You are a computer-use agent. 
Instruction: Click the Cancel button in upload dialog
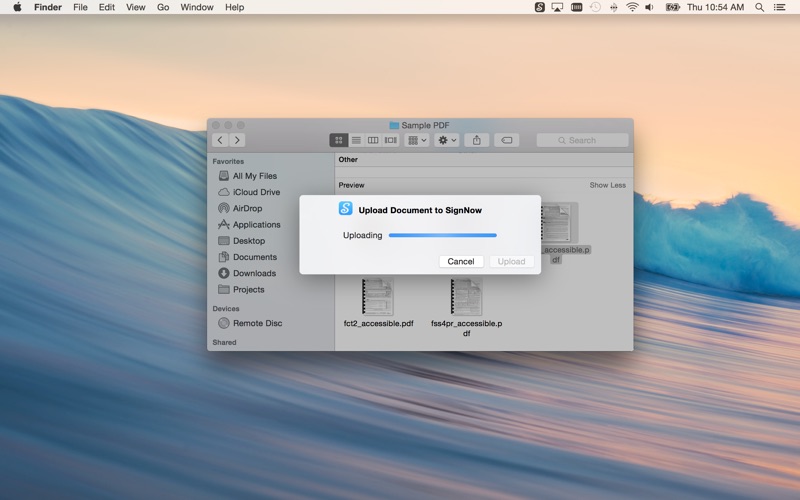(461, 261)
